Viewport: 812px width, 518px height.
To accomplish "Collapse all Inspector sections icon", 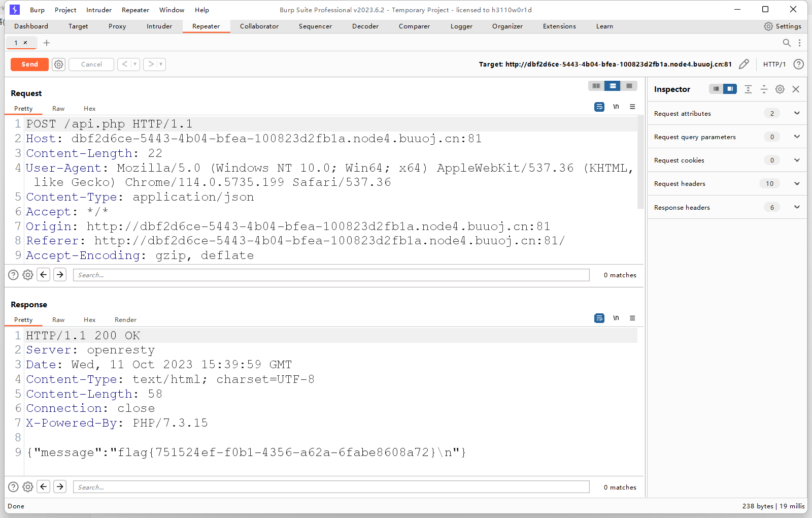I will (x=764, y=89).
